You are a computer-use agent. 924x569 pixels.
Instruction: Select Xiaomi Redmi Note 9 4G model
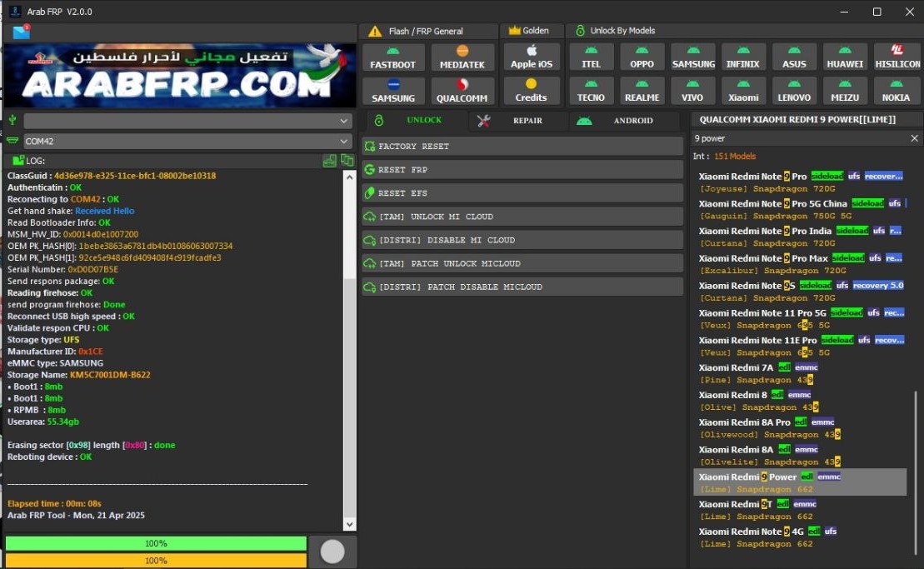[800, 537]
